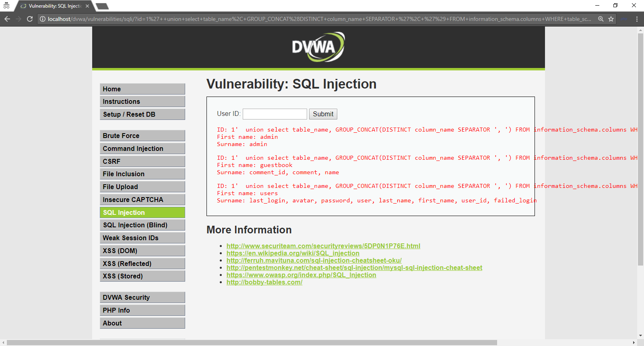Screen dimensions: 644x346
Task: Bookmark this page with the star icon
Action: [x=611, y=19]
